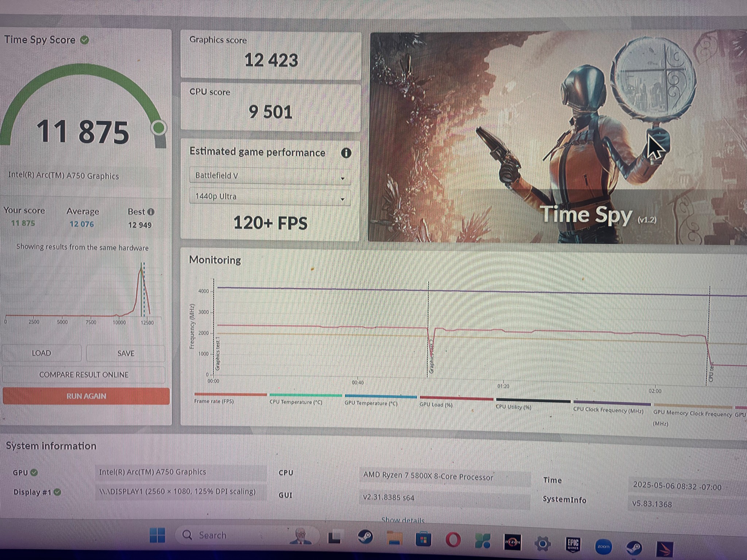Click COMPARE RESULT ONLINE
This screenshot has height=560, width=747.
pos(84,375)
